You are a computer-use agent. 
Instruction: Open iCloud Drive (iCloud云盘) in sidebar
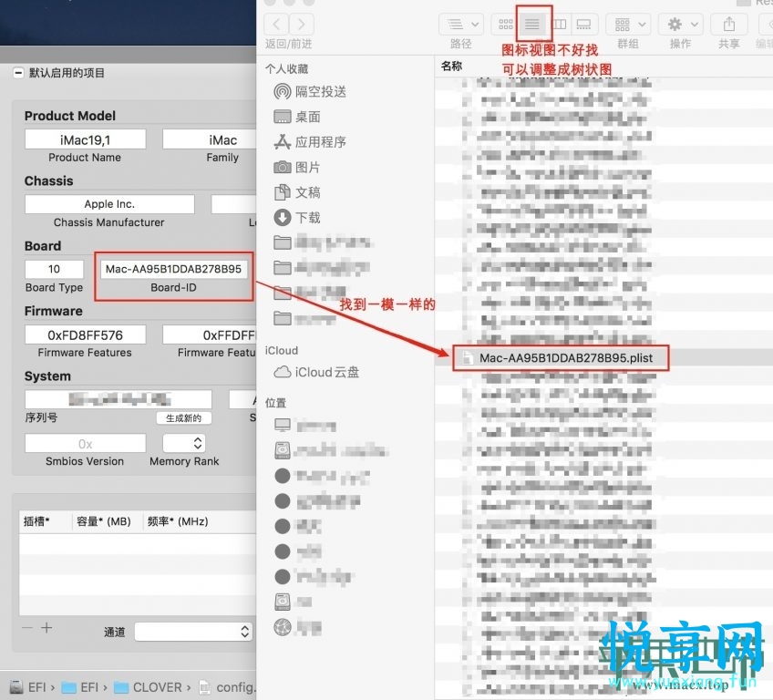316,372
